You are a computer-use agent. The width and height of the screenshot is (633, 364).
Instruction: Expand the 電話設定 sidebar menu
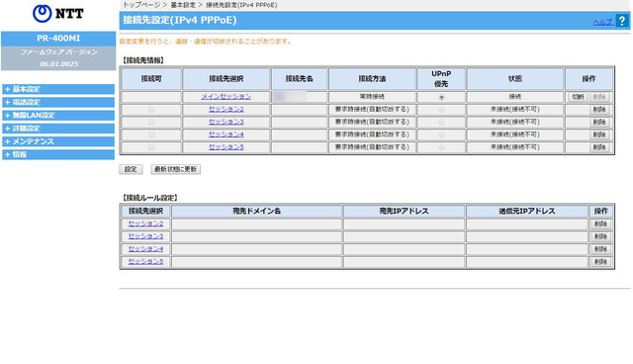pos(58,102)
